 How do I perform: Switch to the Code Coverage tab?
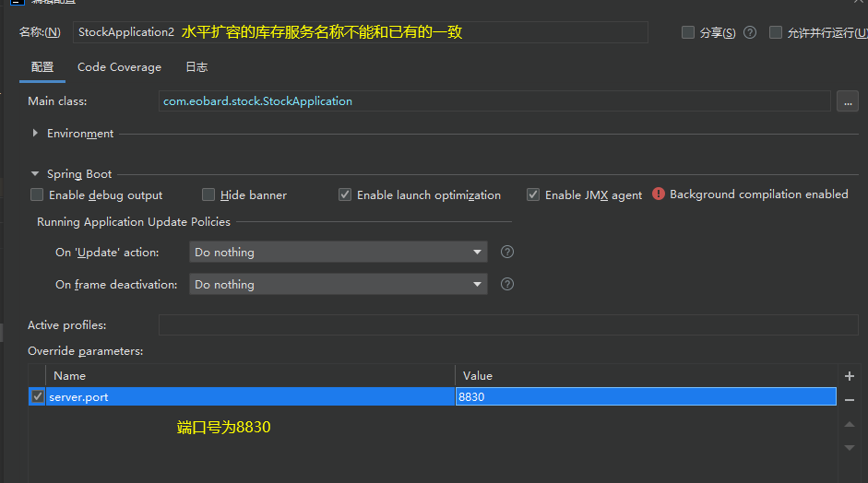point(119,67)
